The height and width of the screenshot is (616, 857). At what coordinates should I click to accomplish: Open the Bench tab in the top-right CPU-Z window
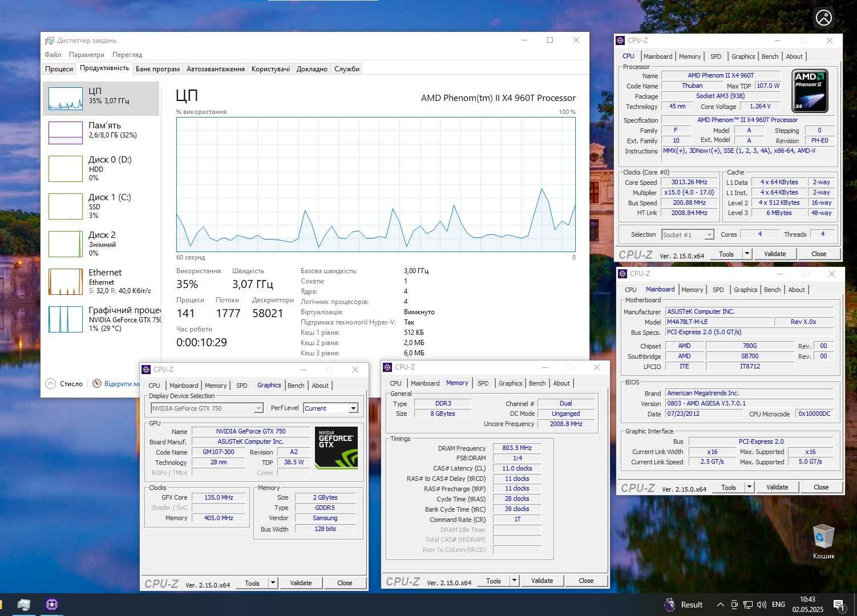[770, 56]
